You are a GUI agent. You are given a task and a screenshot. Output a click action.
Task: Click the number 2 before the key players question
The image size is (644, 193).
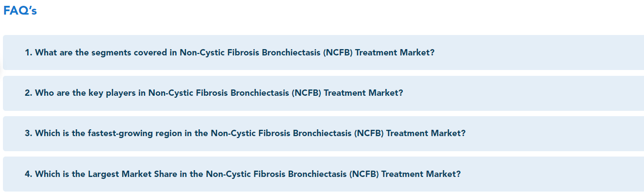click(28, 93)
